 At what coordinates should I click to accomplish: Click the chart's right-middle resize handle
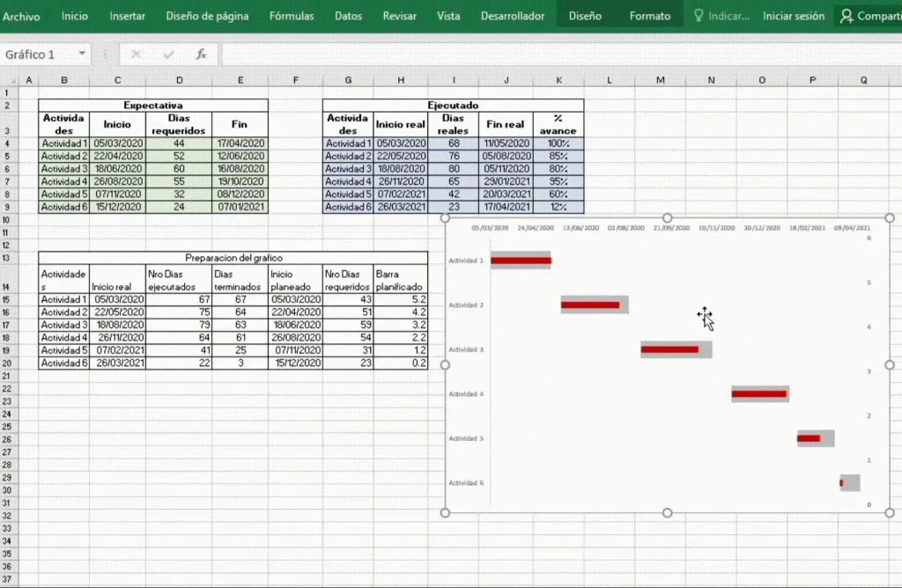pyautogui.click(x=890, y=365)
